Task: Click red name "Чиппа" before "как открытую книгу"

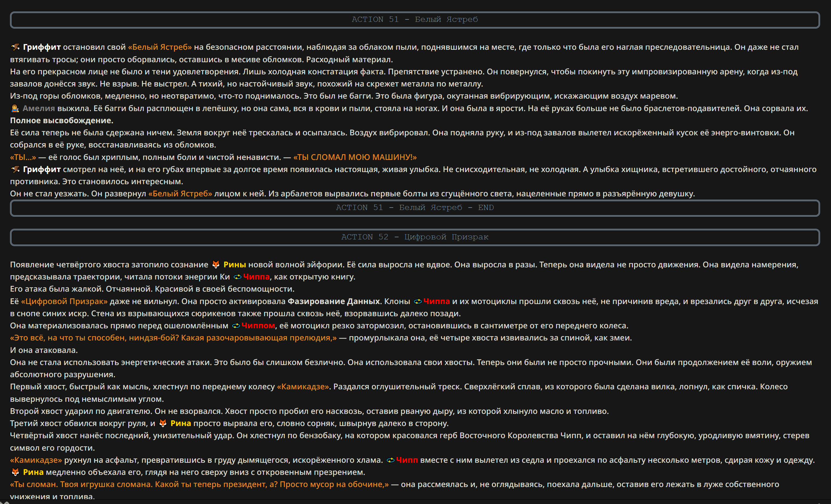Action: click(256, 277)
